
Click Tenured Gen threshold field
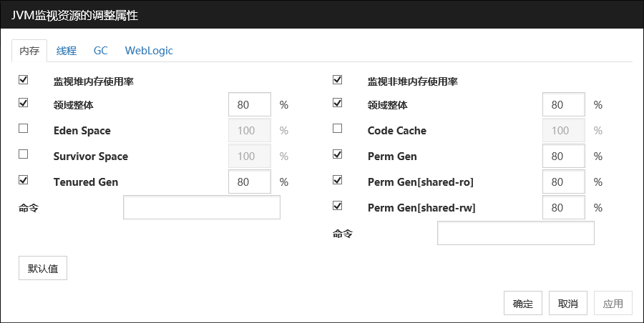(x=250, y=182)
